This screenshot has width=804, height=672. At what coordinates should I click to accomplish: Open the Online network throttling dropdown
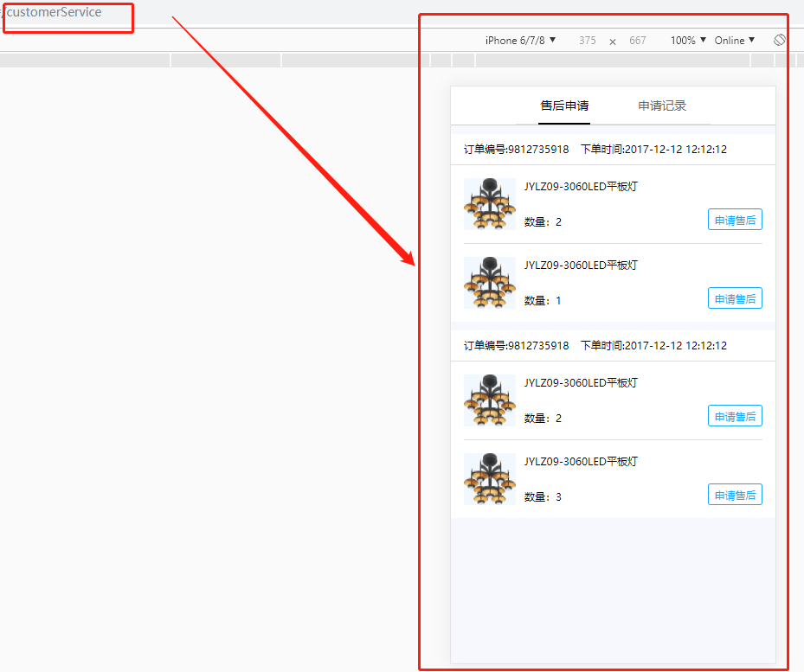(x=734, y=40)
